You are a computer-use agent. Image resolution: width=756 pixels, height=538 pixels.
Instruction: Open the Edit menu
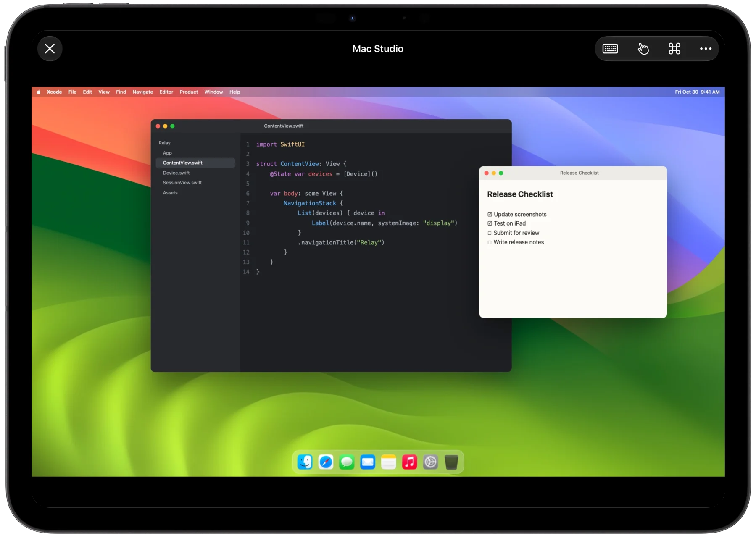[87, 92]
